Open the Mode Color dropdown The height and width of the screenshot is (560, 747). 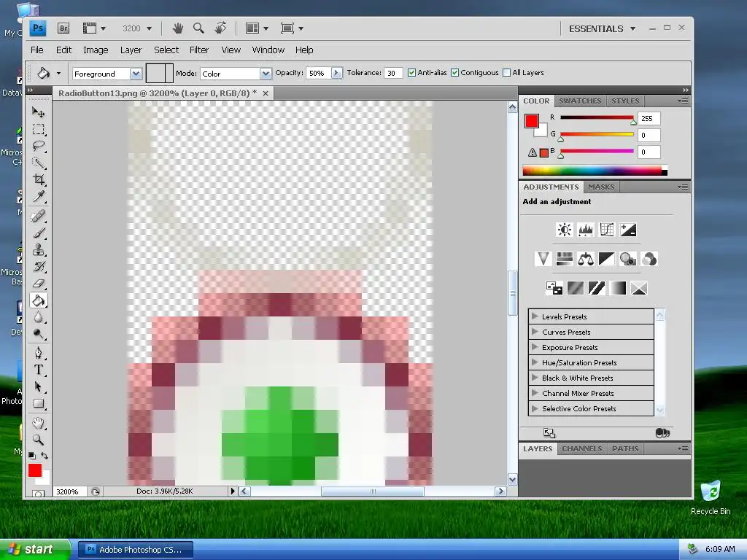[266, 74]
